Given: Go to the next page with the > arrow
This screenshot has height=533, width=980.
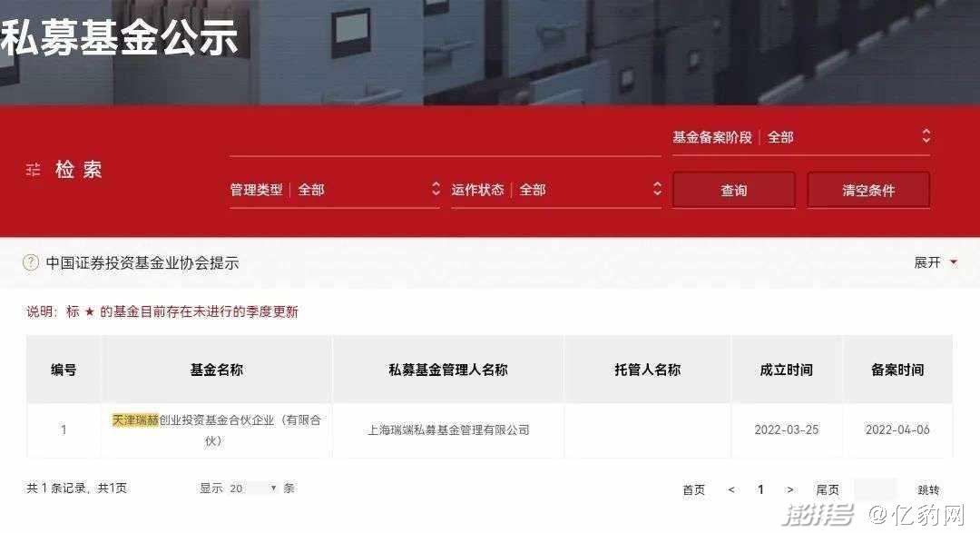Looking at the screenshot, I should pyautogui.click(x=790, y=489).
